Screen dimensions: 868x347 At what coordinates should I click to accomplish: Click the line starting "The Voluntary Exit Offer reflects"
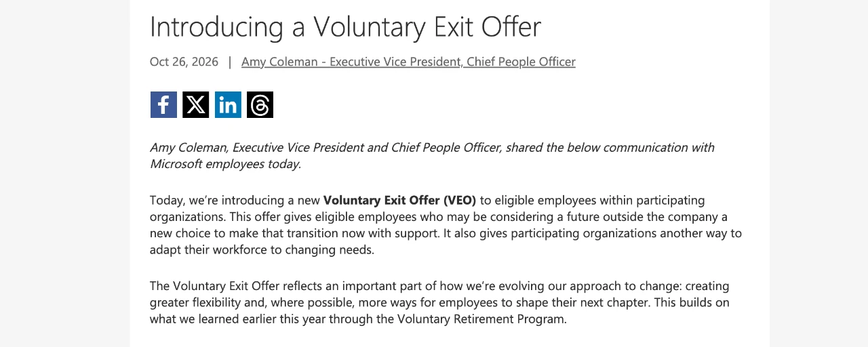point(439,286)
